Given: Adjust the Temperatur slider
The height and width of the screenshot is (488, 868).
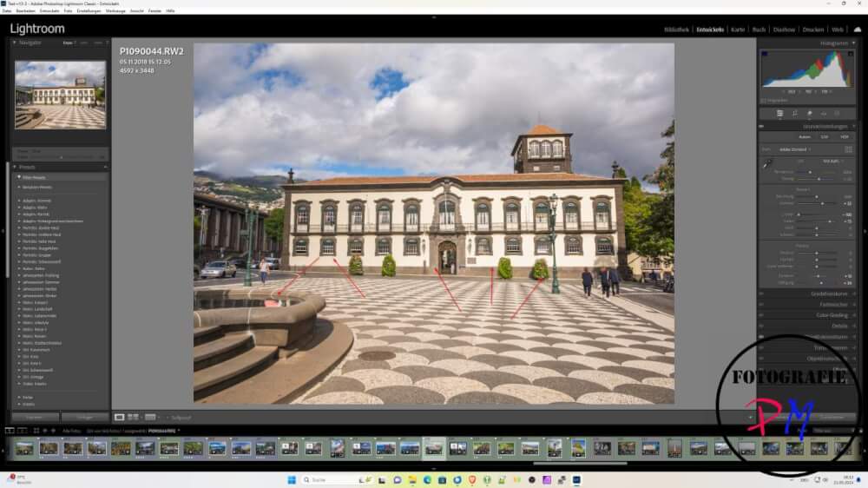Looking at the screenshot, I should 811,172.
